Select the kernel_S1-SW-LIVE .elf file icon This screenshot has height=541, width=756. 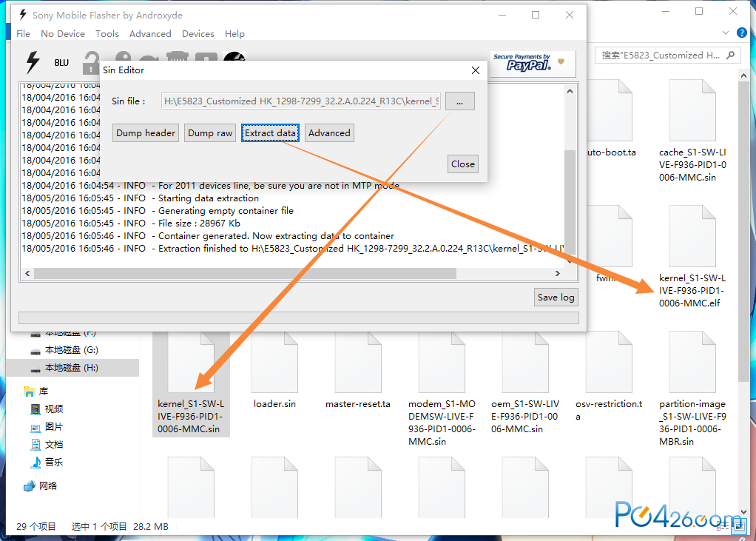click(x=692, y=236)
